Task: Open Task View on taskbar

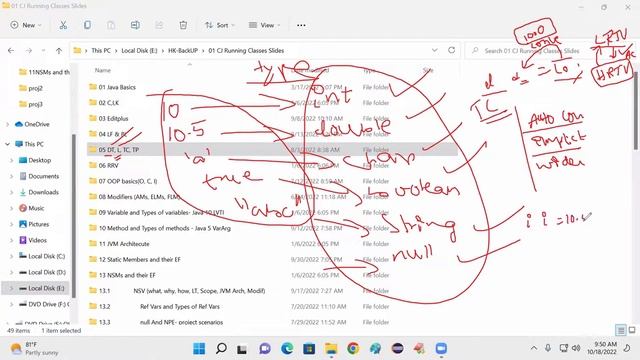Action: tap(242, 349)
